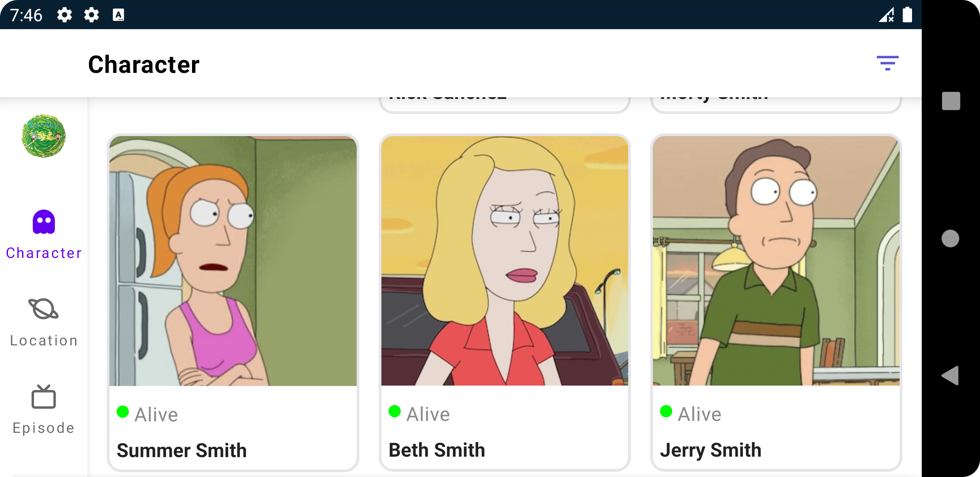This screenshot has height=477, width=980.
Task: Click the Jerry Smith name text
Action: [x=711, y=450]
